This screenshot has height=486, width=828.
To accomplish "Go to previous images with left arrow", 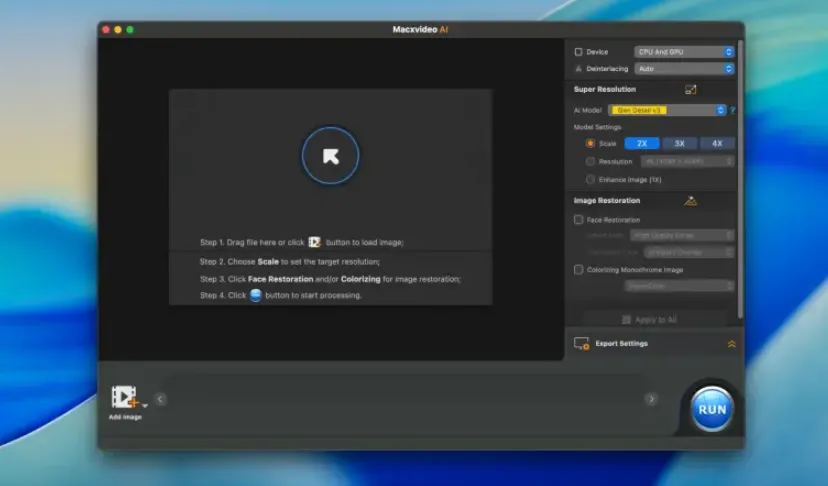I will [161, 399].
